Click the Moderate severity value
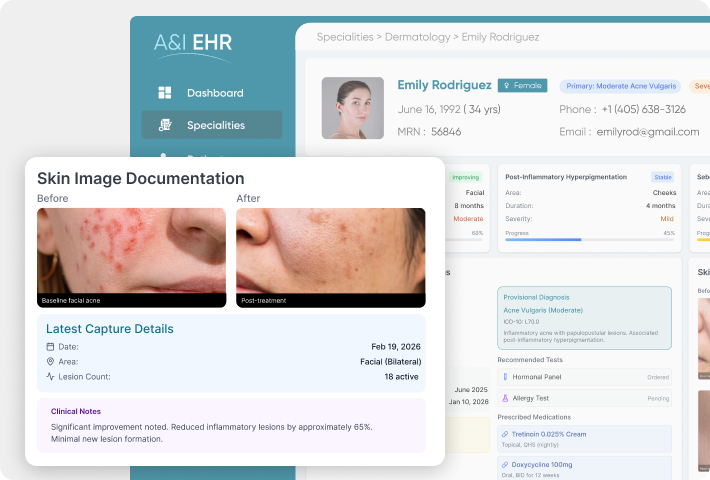The width and height of the screenshot is (710, 480). click(x=468, y=219)
